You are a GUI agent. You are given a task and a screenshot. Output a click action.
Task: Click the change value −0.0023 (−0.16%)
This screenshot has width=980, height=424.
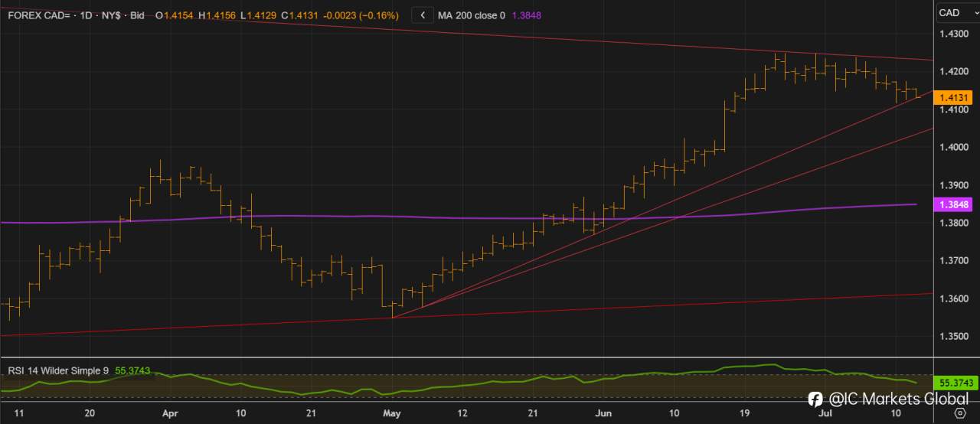click(361, 15)
